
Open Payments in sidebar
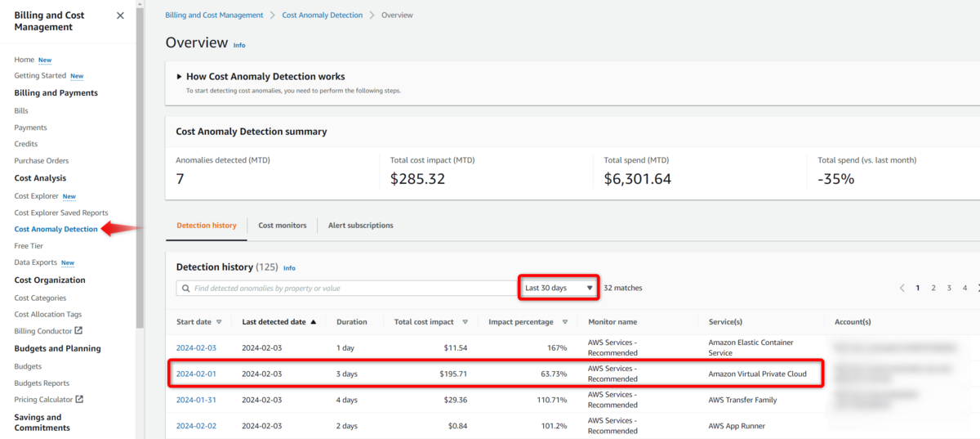30,128
